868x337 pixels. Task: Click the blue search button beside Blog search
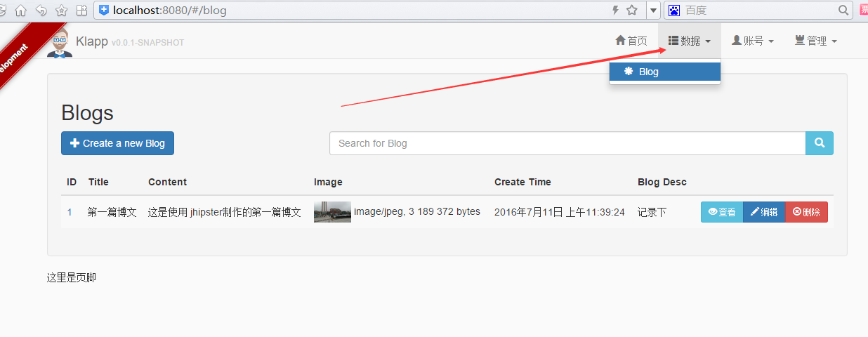pyautogui.click(x=819, y=143)
